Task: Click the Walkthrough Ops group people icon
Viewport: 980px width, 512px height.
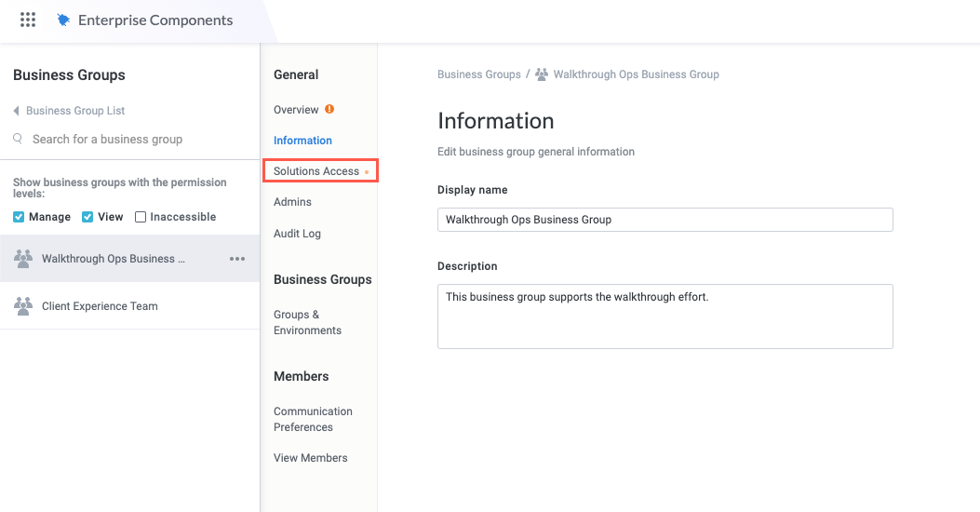Action: point(23,259)
